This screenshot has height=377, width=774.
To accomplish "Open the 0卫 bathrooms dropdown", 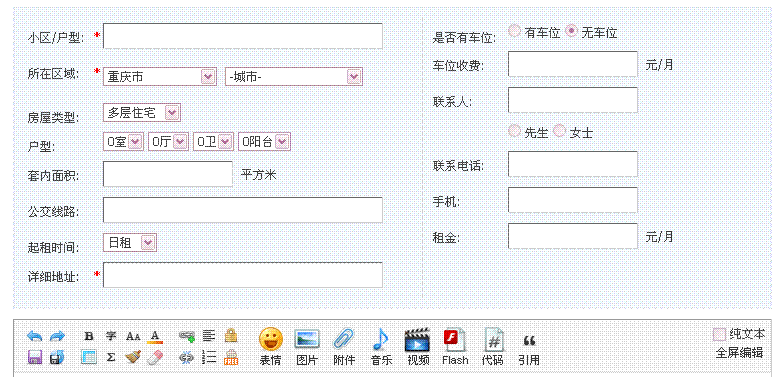I will pyautogui.click(x=213, y=142).
